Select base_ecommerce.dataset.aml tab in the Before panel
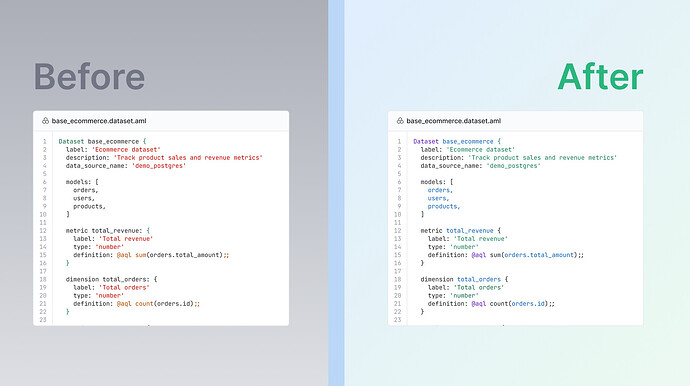This screenshot has height=386, width=690. 99,121
